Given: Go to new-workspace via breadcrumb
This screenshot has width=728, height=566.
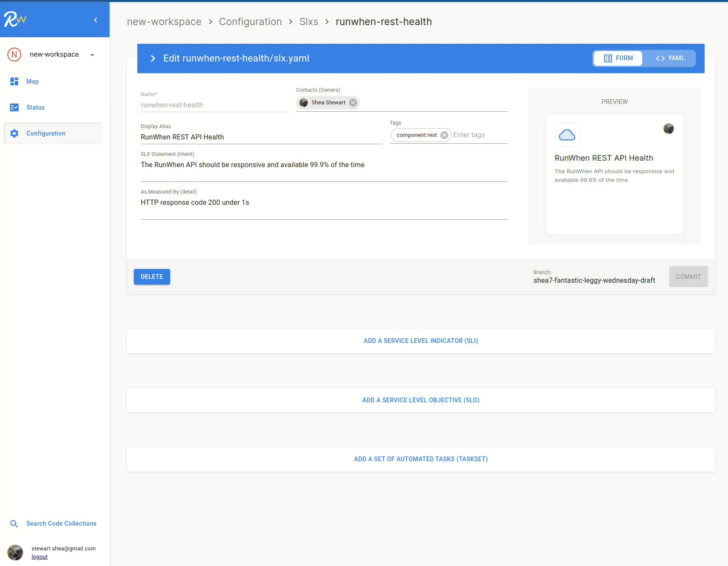Looking at the screenshot, I should [164, 22].
